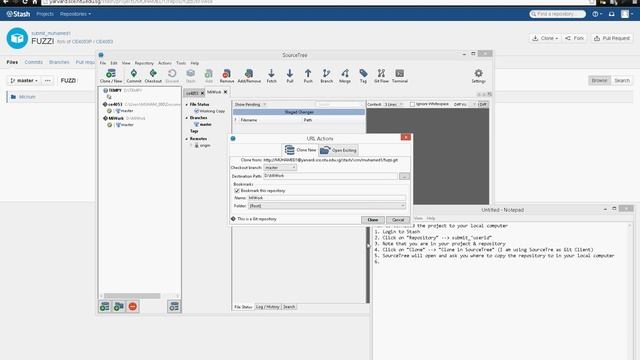Click the Add toolbar icon
Viewport: 640px width, 360px height.
tap(209, 76)
